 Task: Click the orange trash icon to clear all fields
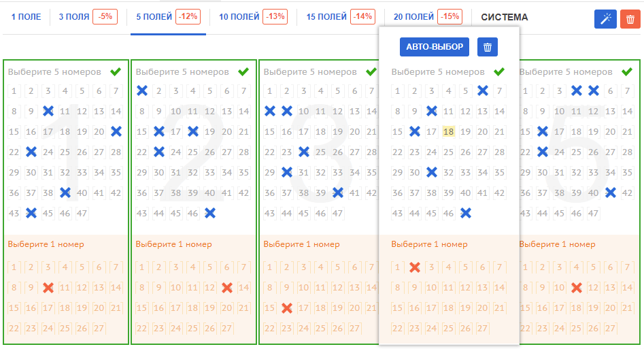[630, 19]
